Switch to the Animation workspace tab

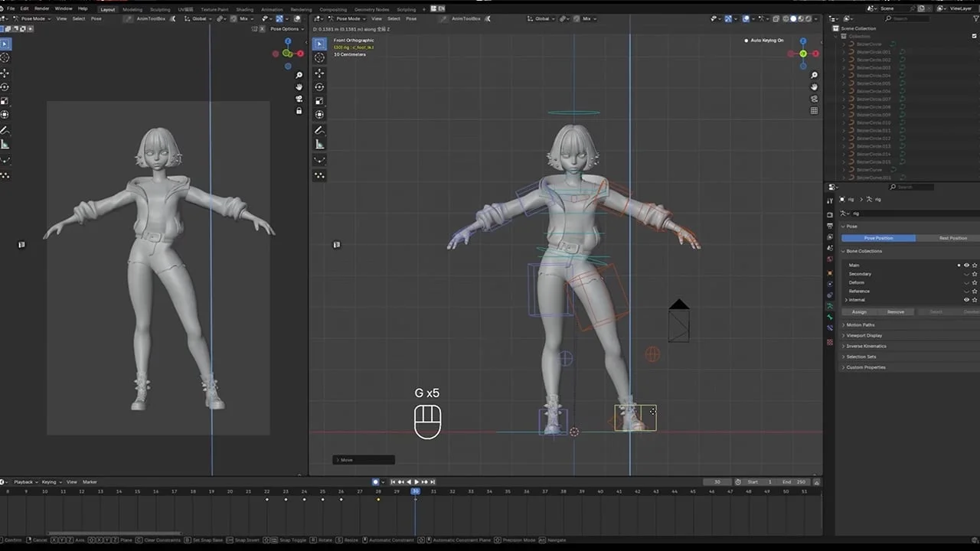click(x=272, y=9)
